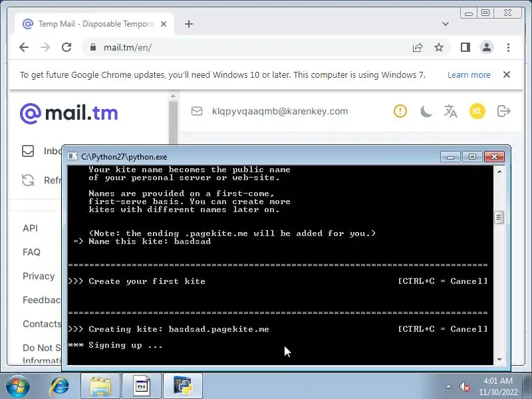Open Chrome profile avatar
This screenshot has height=399, width=532.
(x=487, y=47)
